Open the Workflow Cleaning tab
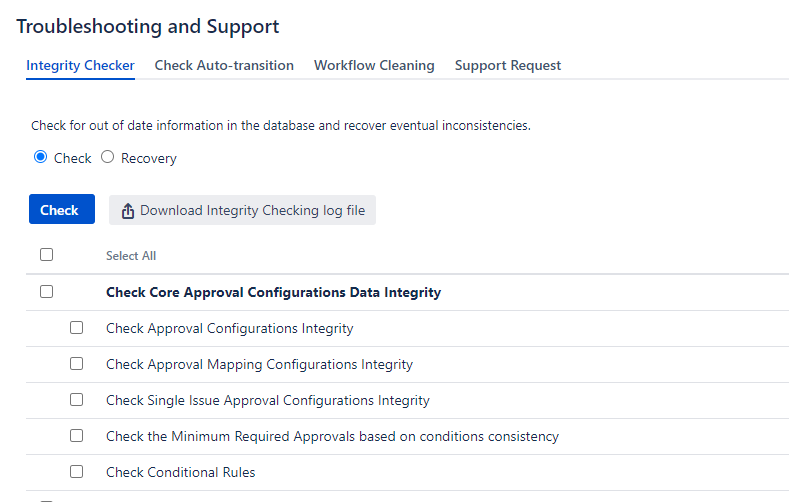 tap(374, 65)
